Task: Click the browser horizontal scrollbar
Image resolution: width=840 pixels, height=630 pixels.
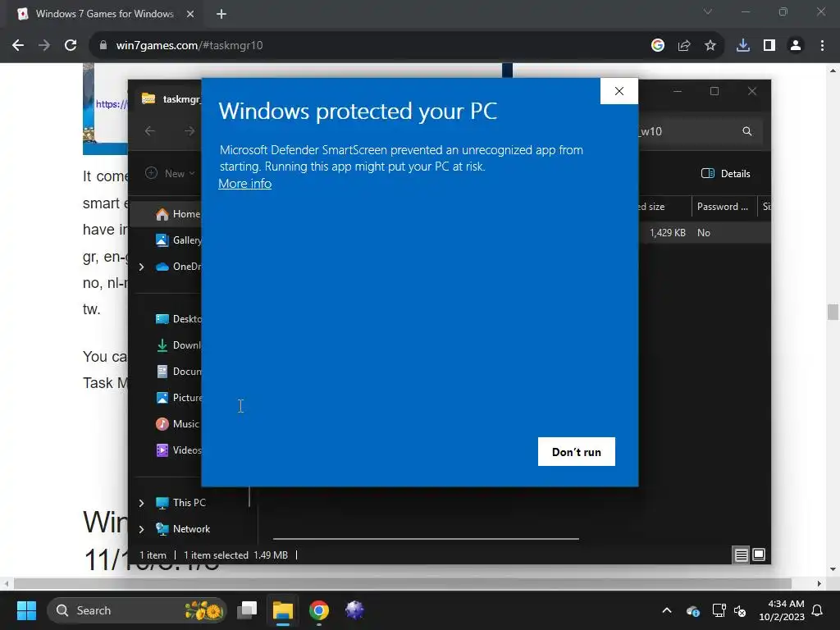Action: [x=402, y=583]
